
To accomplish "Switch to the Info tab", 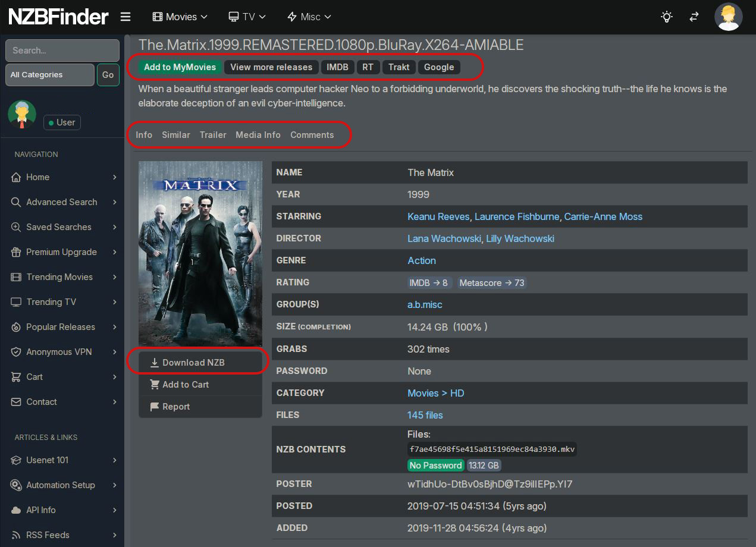I will click(x=144, y=135).
